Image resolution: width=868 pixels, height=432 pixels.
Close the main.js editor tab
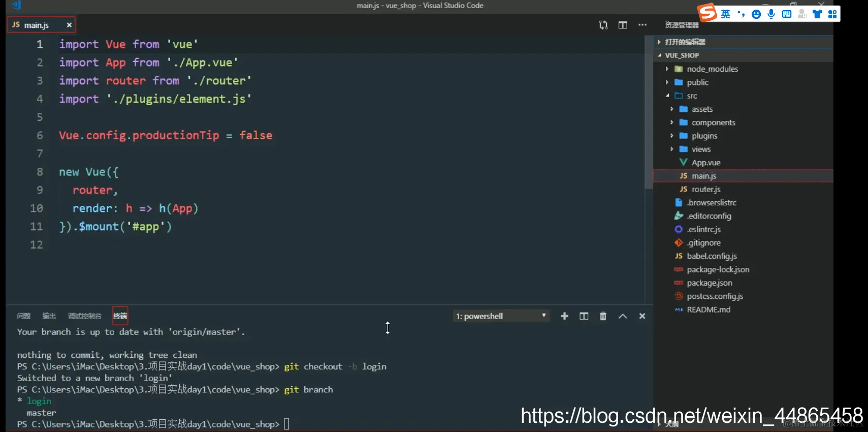click(x=69, y=25)
